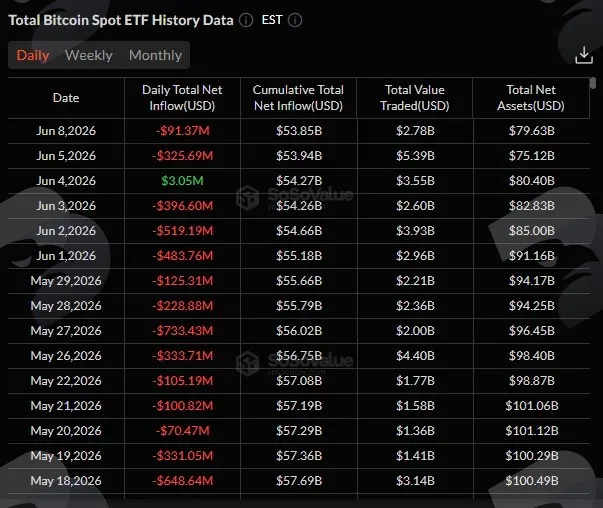Select the May 18,2026 date cell
Screen dimensions: 603x508
coord(66,481)
